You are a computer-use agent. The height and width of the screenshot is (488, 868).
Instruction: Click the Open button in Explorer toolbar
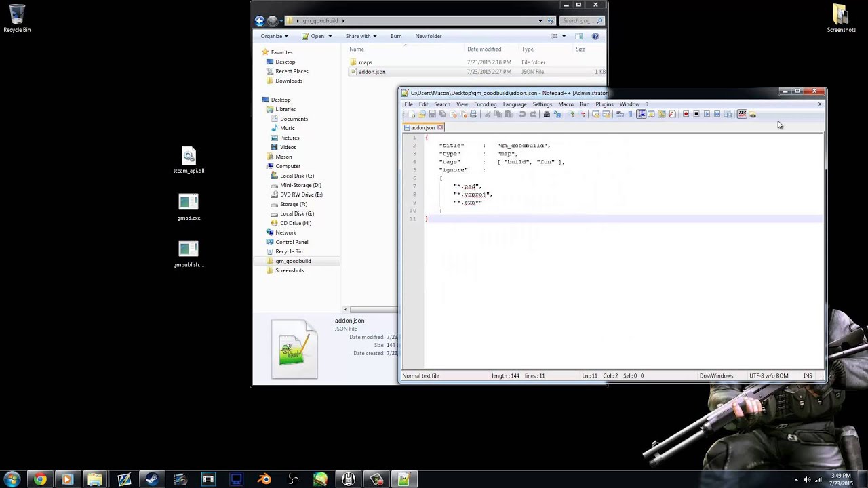point(313,36)
